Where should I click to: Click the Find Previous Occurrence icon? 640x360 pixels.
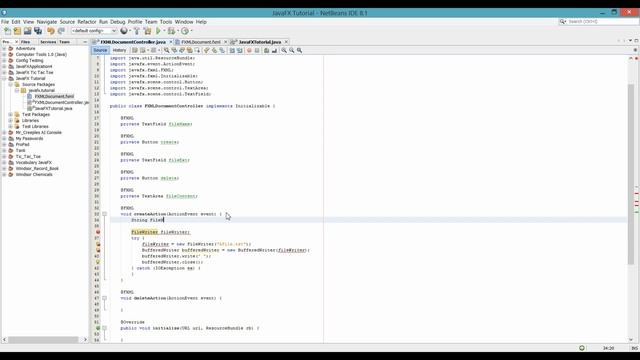(174, 50)
